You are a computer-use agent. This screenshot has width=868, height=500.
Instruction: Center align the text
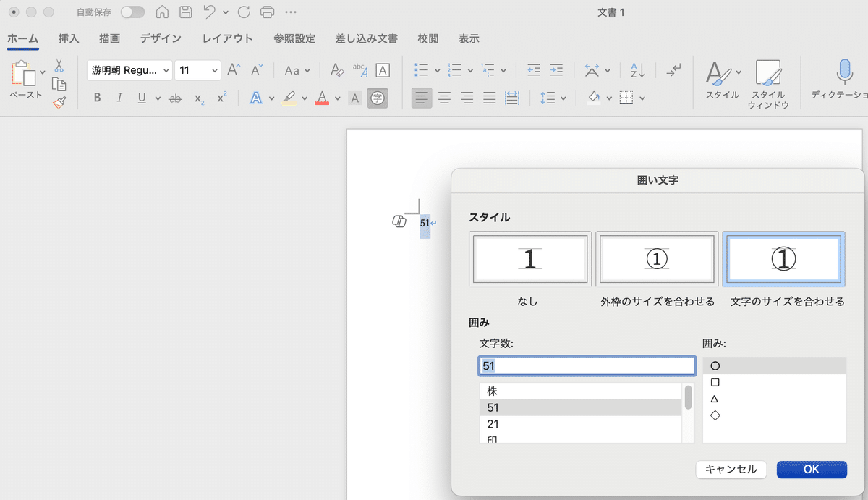[444, 98]
